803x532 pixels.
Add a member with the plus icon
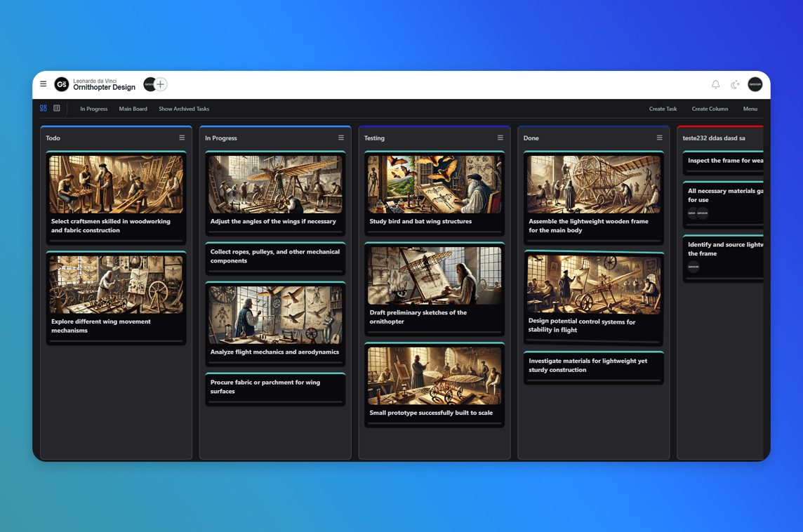pyautogui.click(x=161, y=84)
